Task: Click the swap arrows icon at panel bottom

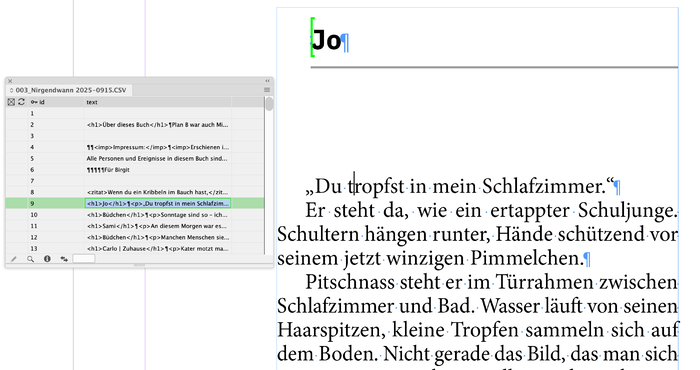Action: click(x=64, y=259)
